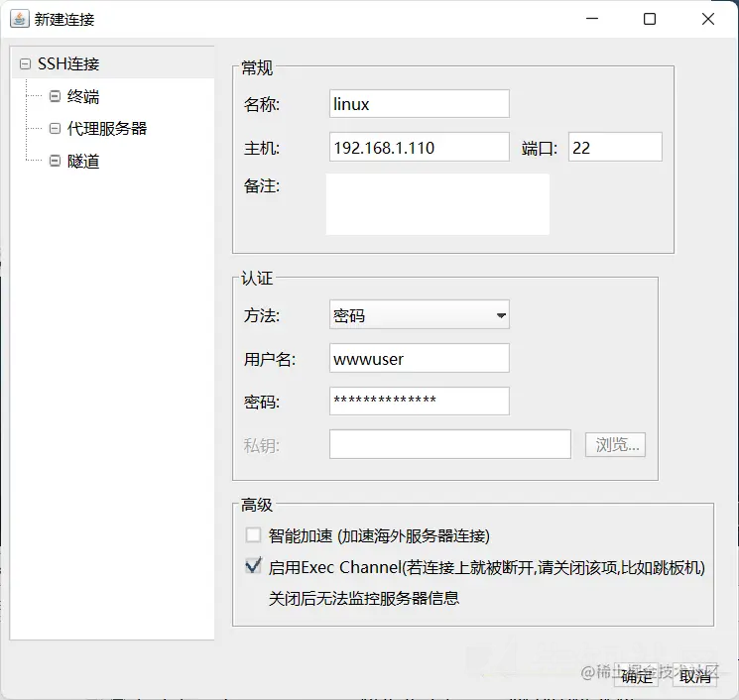Focus the masked 密码 field
Viewport: 739px width, 700px height.
pyautogui.click(x=419, y=401)
